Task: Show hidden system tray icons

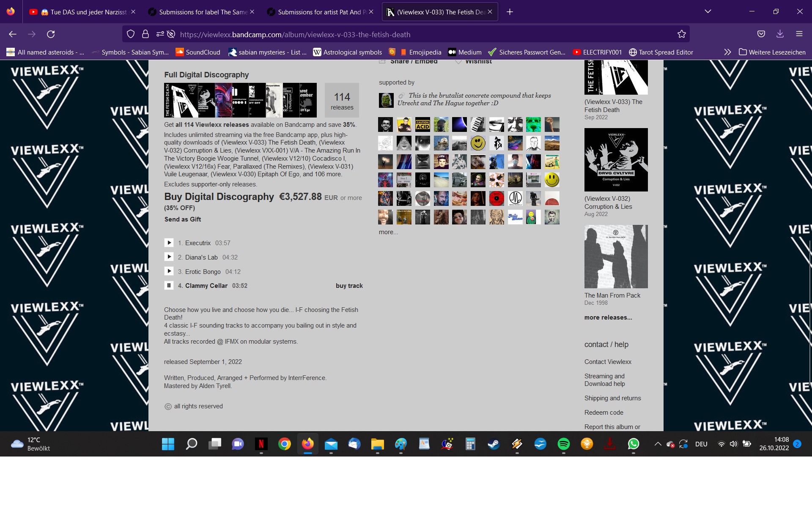Action: pos(658,444)
